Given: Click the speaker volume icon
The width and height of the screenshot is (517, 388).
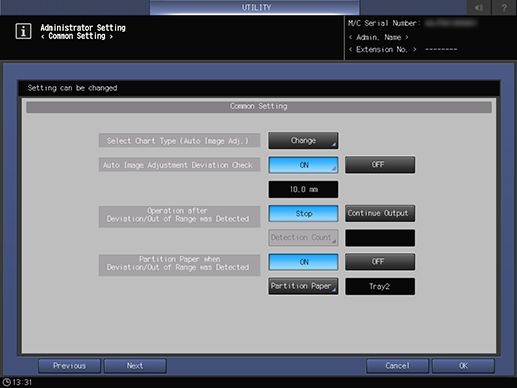Looking at the screenshot, I should [x=479, y=7].
